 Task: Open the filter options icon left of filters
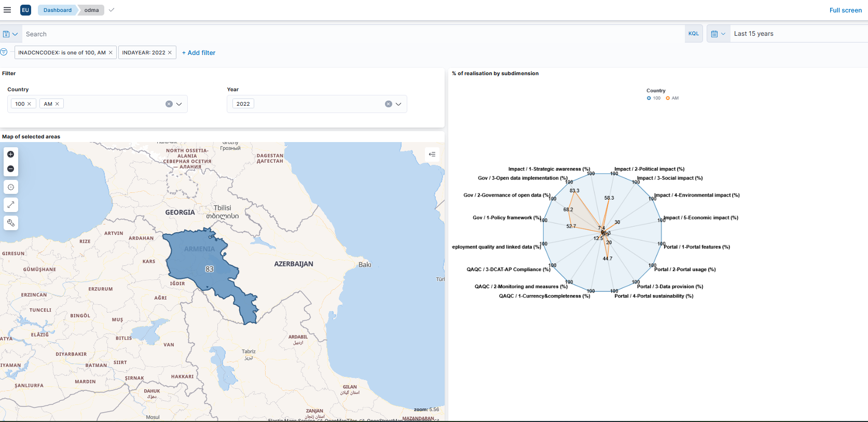(4, 52)
